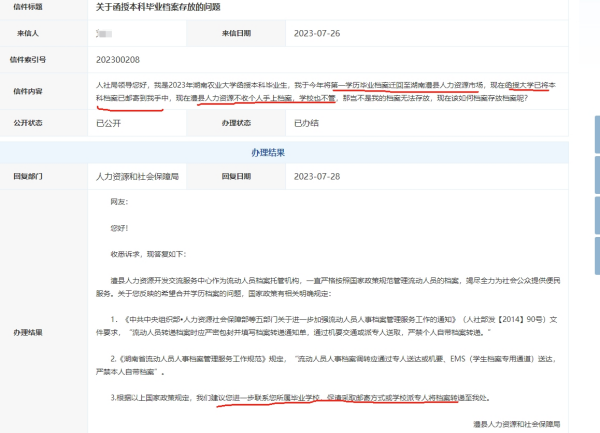The height and width of the screenshot is (433, 600).
Task: Select the 来信日期 label
Action: click(236, 33)
